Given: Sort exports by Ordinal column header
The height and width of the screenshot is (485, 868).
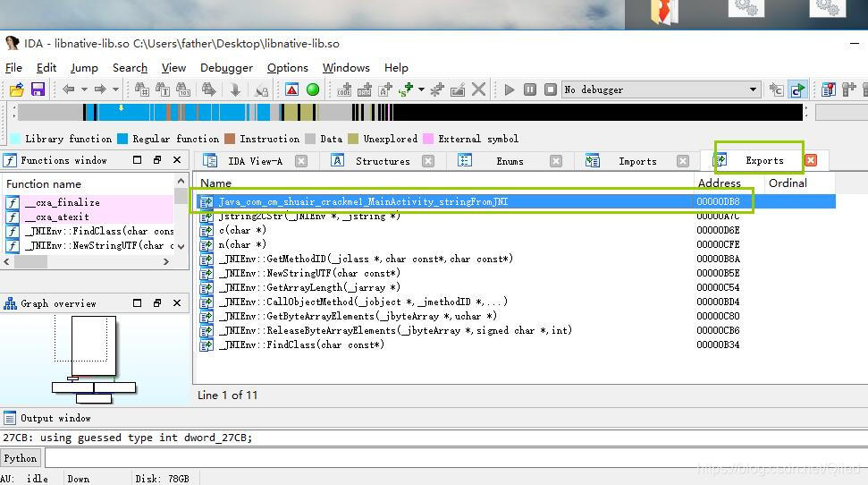Looking at the screenshot, I should coord(799,183).
